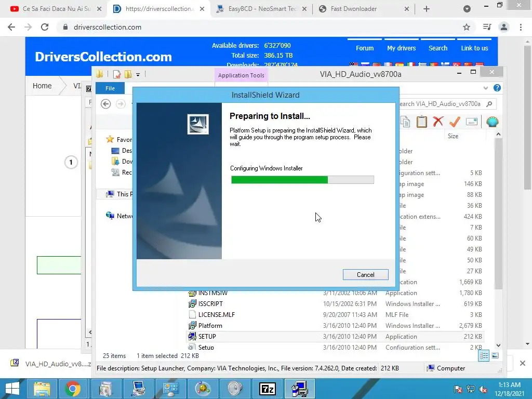Click the rename toolbar icon
The height and width of the screenshot is (399, 532).
(472, 121)
